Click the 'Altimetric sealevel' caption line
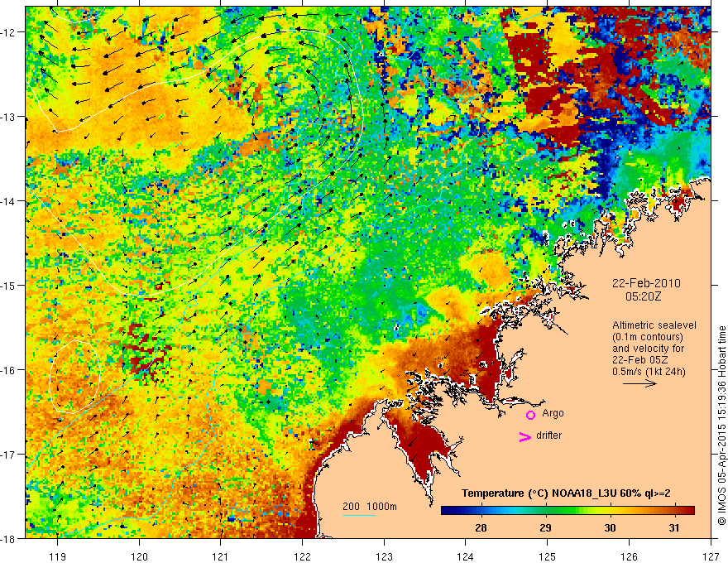 click(654, 325)
